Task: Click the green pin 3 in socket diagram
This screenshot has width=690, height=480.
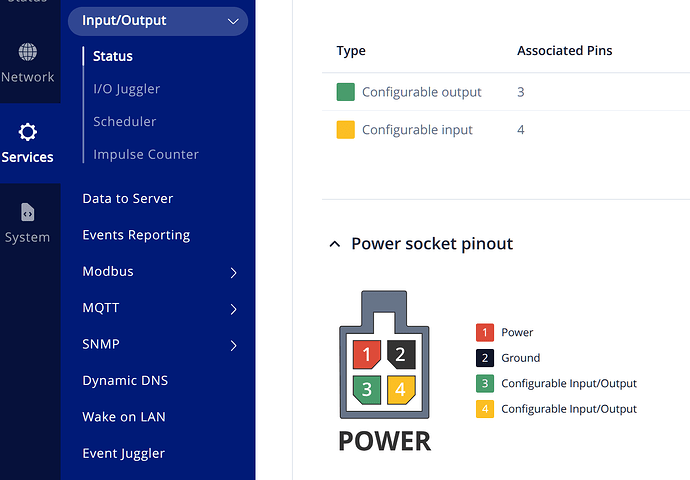Action: 367,389
